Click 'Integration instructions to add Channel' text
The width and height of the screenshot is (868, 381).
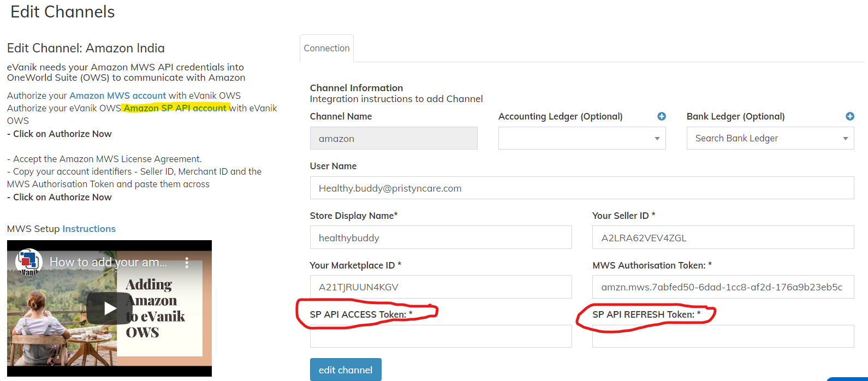396,99
